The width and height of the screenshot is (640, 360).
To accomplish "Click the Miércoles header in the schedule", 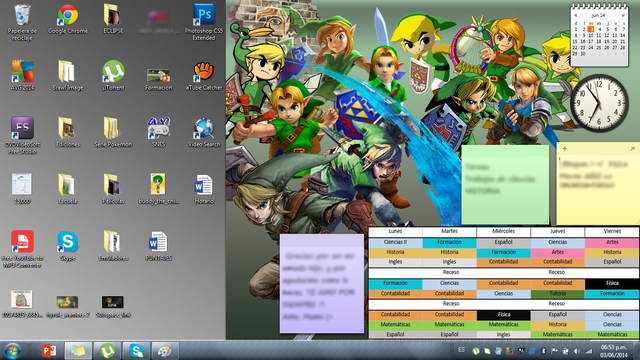I will click(503, 231).
